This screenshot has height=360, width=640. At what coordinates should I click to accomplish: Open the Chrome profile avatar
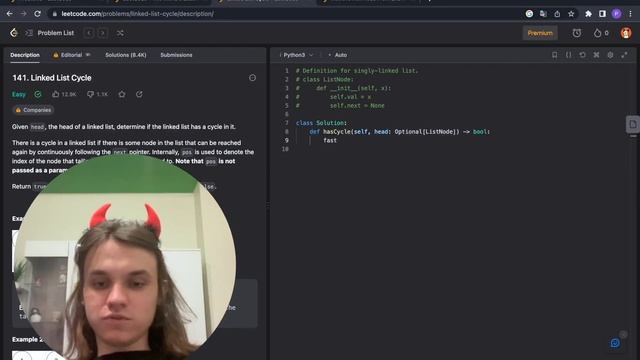click(x=616, y=14)
